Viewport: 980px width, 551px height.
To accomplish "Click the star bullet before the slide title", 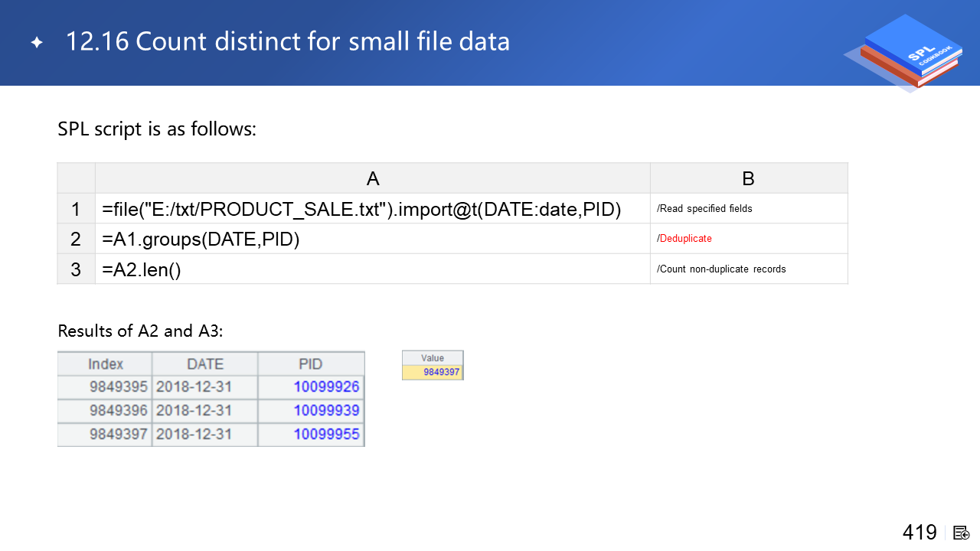I will click(37, 42).
